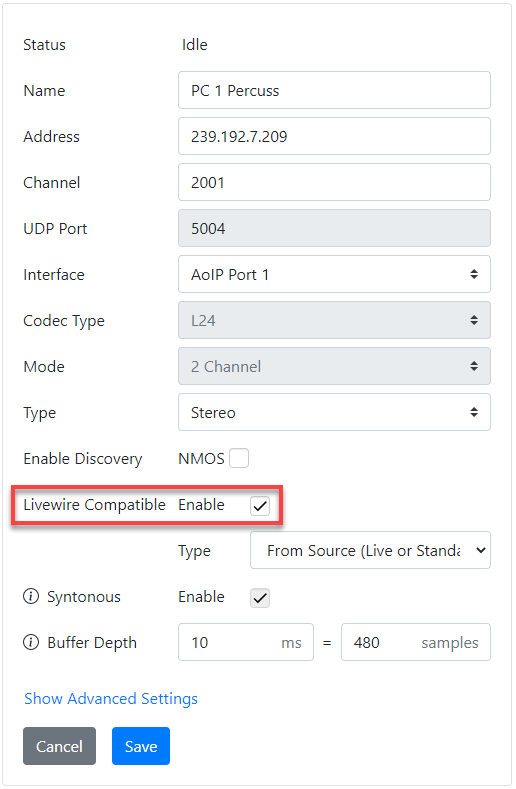Click the Codec Type label
The width and height of the screenshot is (516, 789).
64,321
